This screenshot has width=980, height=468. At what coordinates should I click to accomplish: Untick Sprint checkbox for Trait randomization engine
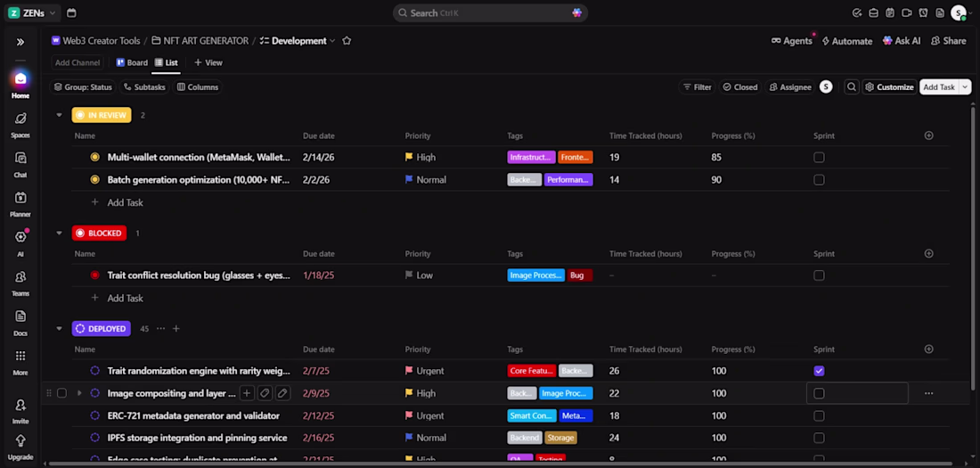[819, 371]
